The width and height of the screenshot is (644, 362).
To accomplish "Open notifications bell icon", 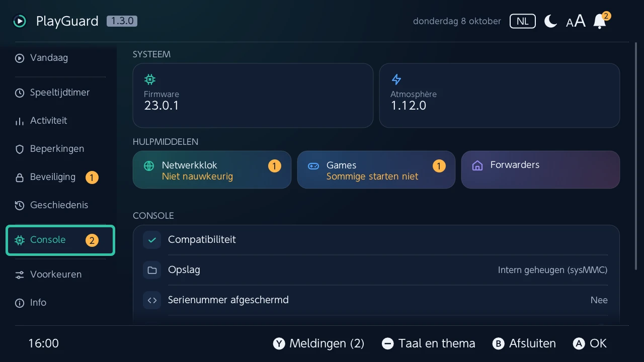I will (600, 21).
